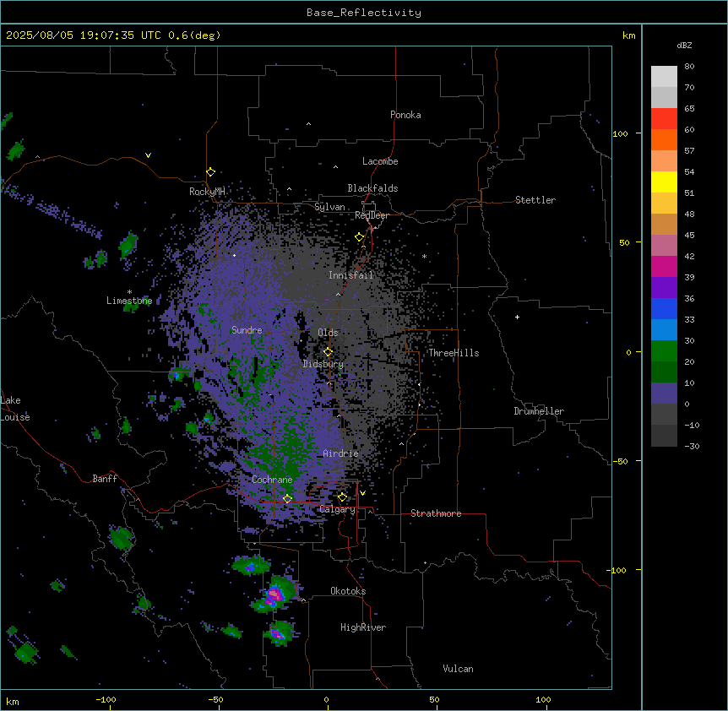
Task: Click the Airdrie label
Action: coord(341,453)
